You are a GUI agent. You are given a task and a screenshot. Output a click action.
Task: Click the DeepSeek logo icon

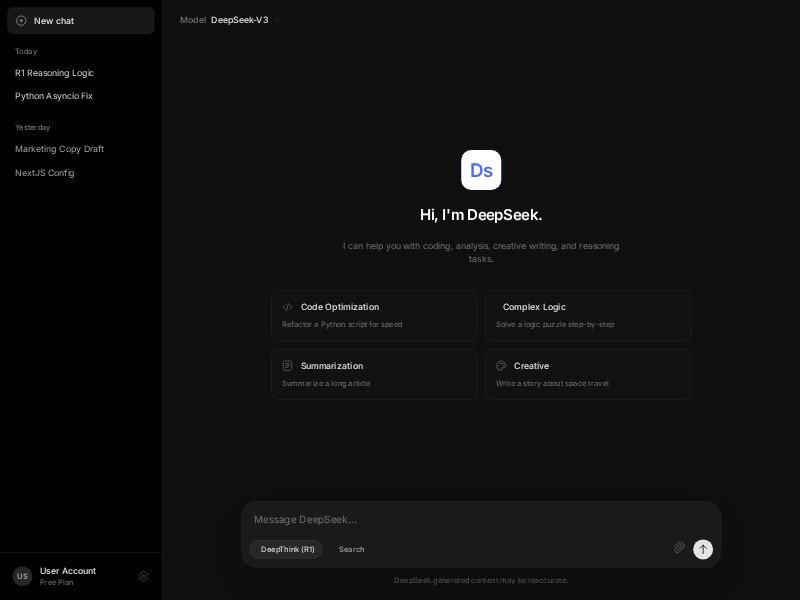point(481,170)
